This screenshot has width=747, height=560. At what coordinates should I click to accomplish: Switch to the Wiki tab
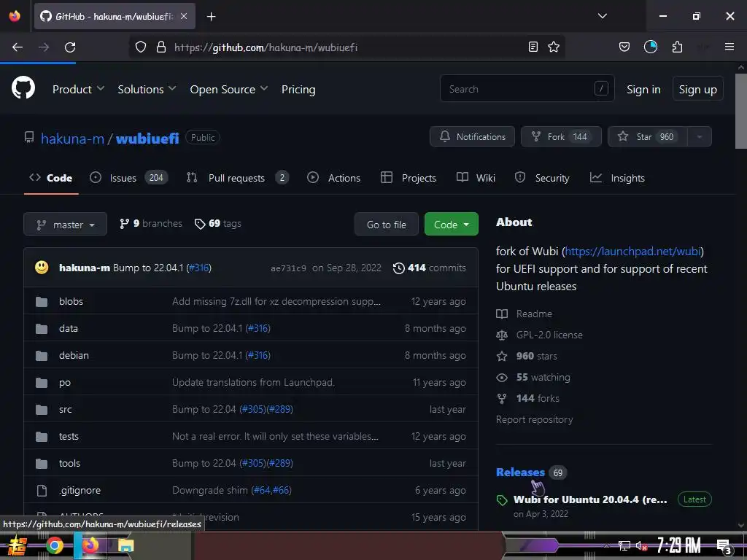pyautogui.click(x=476, y=178)
